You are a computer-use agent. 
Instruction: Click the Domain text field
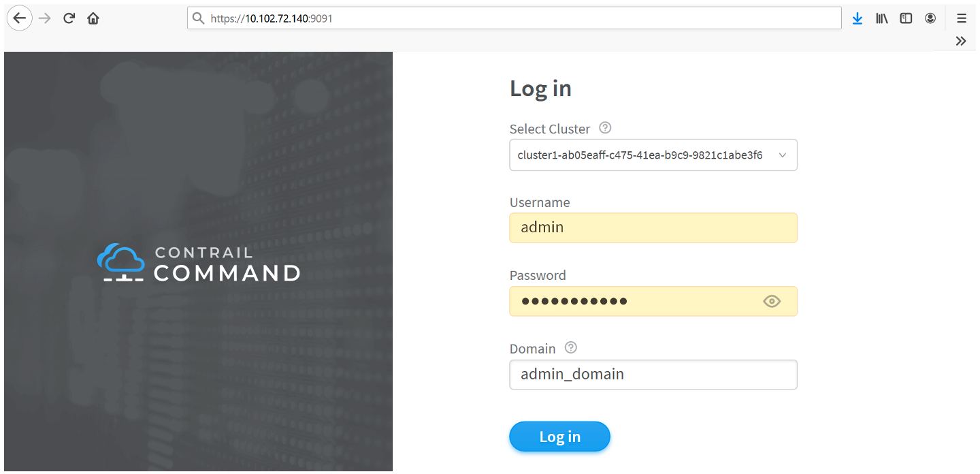653,375
